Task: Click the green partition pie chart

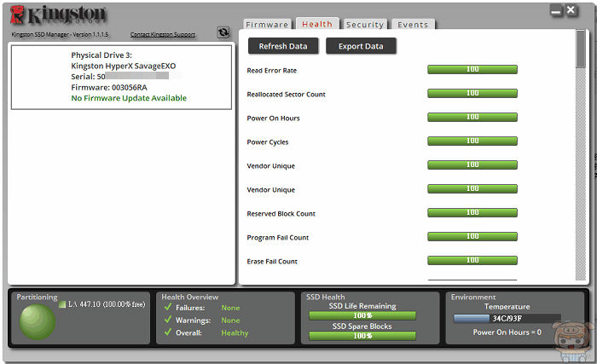Action: coord(38,321)
